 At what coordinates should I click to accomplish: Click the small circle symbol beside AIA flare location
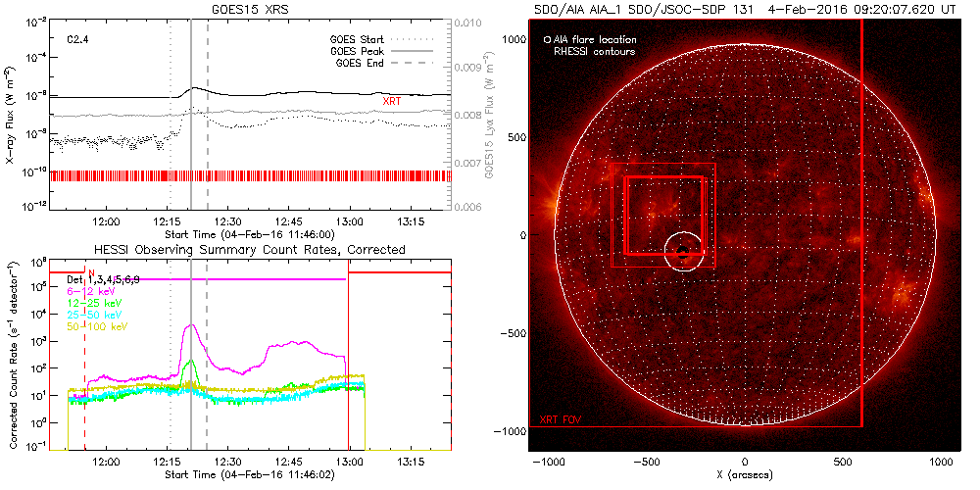pyautogui.click(x=547, y=40)
